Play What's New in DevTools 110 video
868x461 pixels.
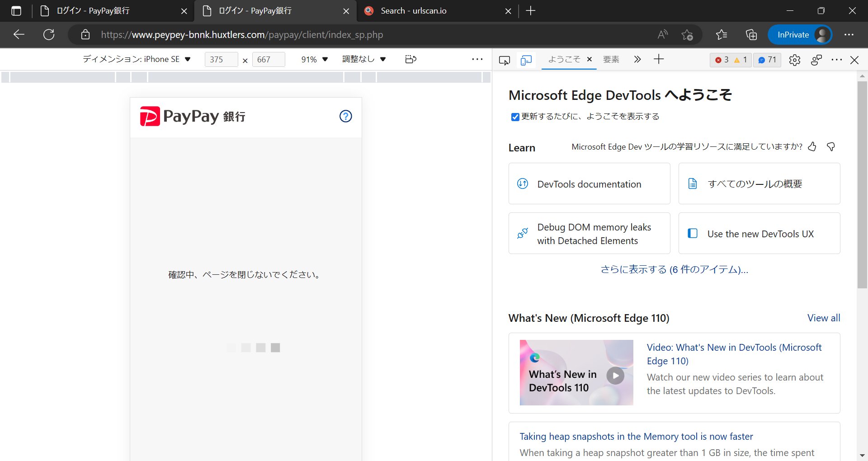point(615,376)
